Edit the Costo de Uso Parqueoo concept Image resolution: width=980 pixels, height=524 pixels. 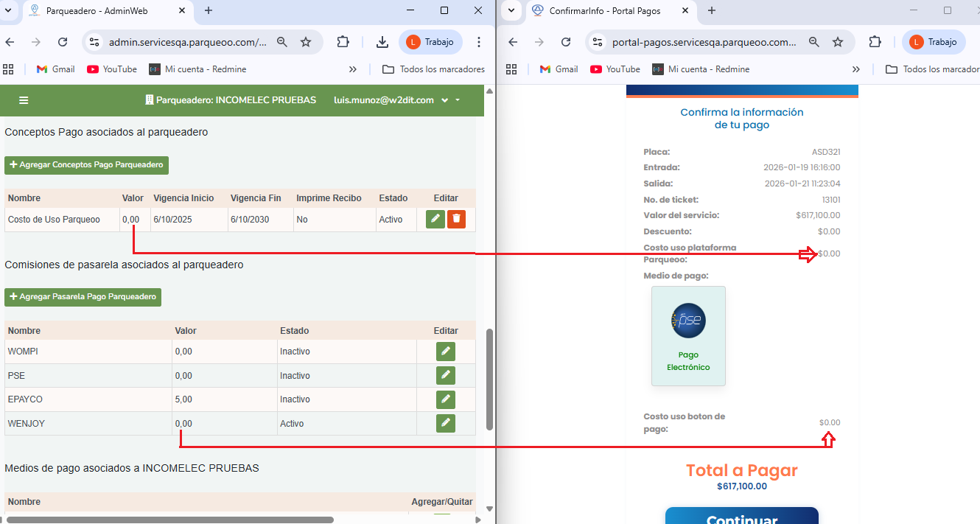[x=435, y=219]
